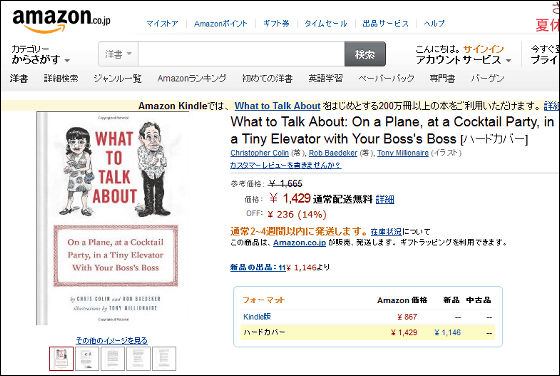Image resolution: width=560 pixels, height=376 pixels.
Task: Expand the カテゴリーからさがす dropdown
Action: [40, 54]
